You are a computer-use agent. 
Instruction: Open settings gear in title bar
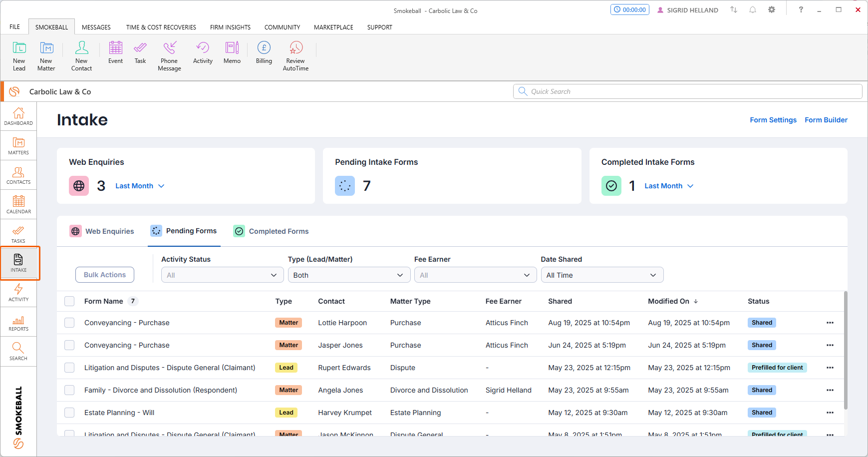772,9
